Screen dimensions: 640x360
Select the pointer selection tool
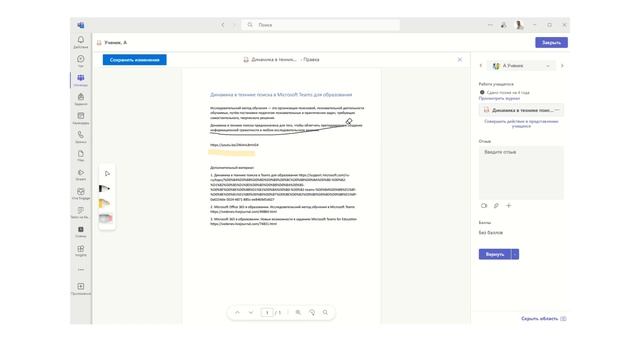coord(107,173)
